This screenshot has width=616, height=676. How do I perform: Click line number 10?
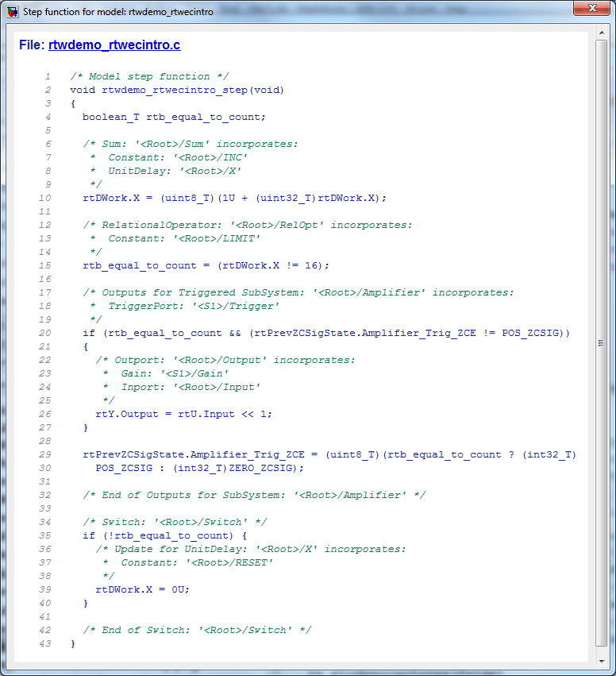pos(44,199)
